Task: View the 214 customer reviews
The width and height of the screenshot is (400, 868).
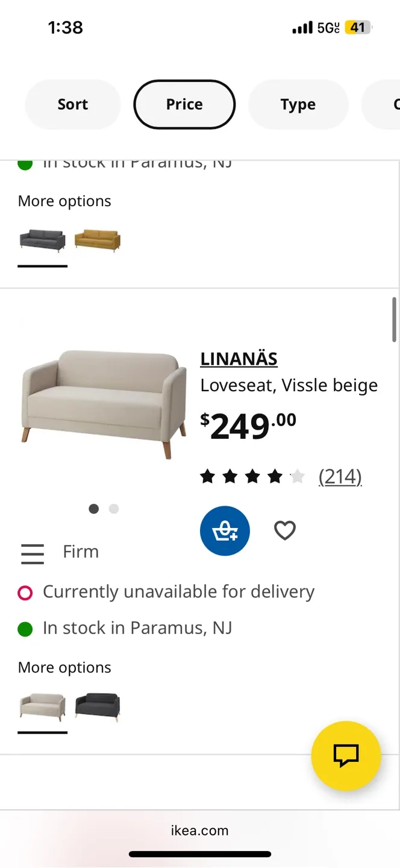Action: (340, 477)
